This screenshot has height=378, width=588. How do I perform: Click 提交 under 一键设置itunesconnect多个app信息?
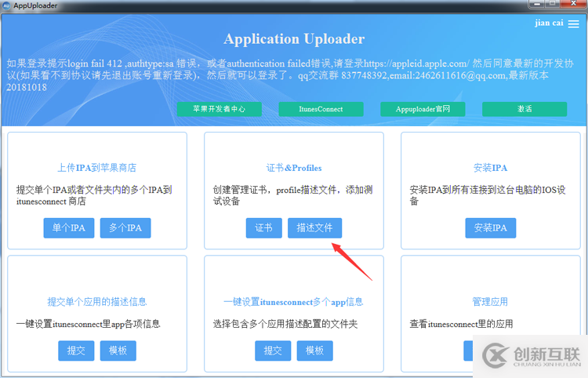coord(273,351)
